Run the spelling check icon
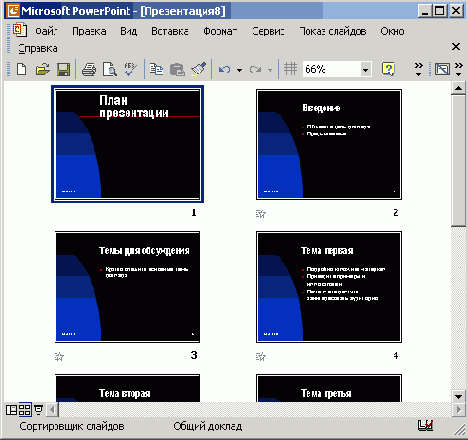This screenshot has width=468, height=440. tap(130, 69)
